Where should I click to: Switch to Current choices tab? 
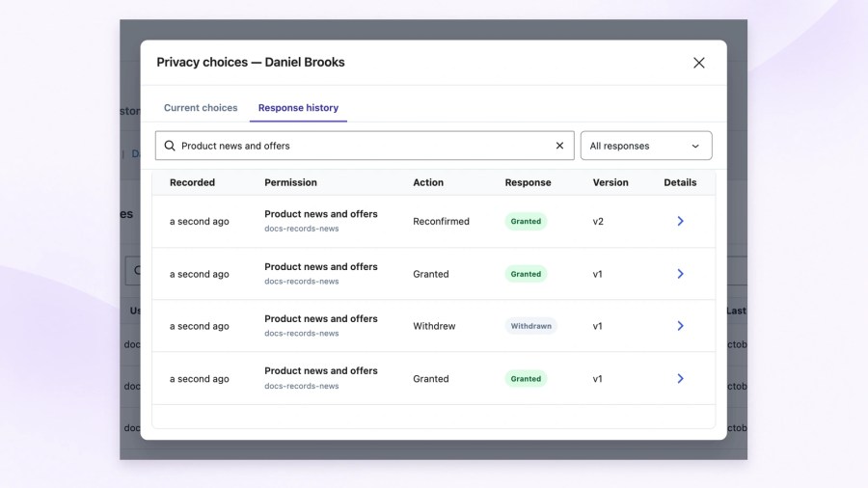click(201, 108)
